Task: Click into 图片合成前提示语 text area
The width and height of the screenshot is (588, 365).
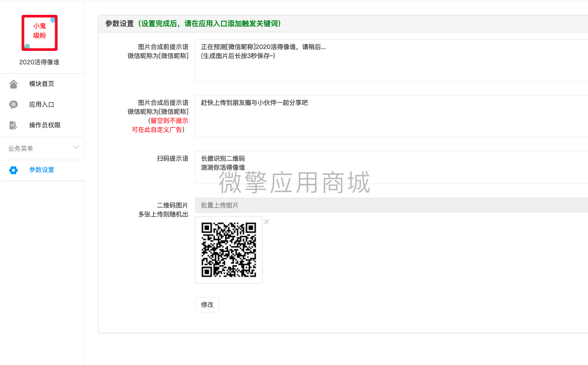Action: click(392, 60)
